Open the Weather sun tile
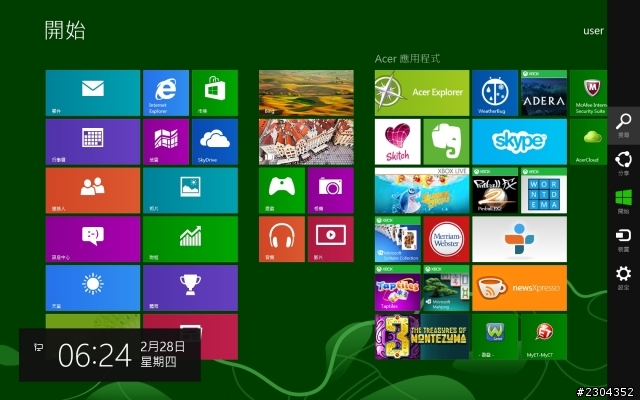Viewport: 640px width, 400px height. click(93, 288)
